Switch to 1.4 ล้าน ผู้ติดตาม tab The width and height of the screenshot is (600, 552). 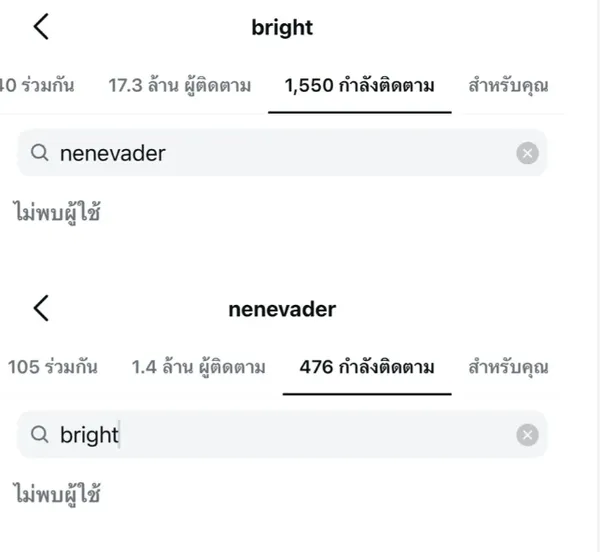198,367
